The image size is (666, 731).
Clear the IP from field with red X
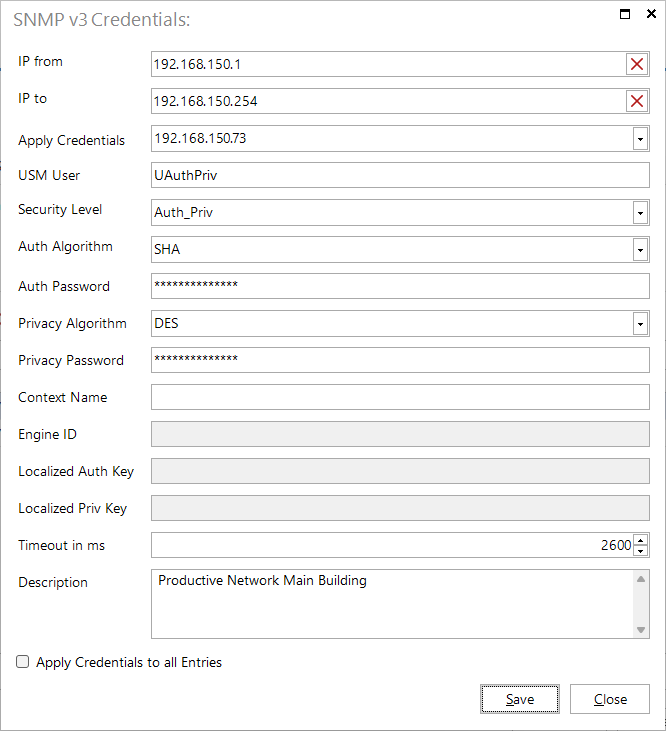[637, 64]
